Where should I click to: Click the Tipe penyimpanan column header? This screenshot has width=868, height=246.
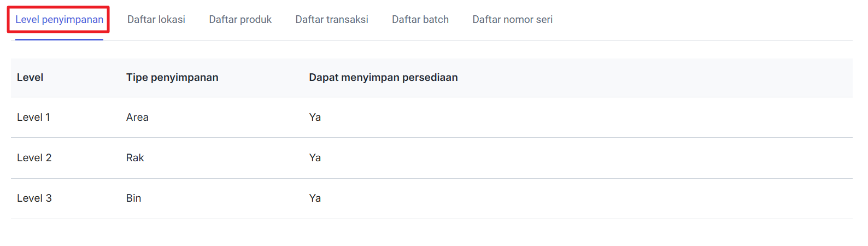172,78
